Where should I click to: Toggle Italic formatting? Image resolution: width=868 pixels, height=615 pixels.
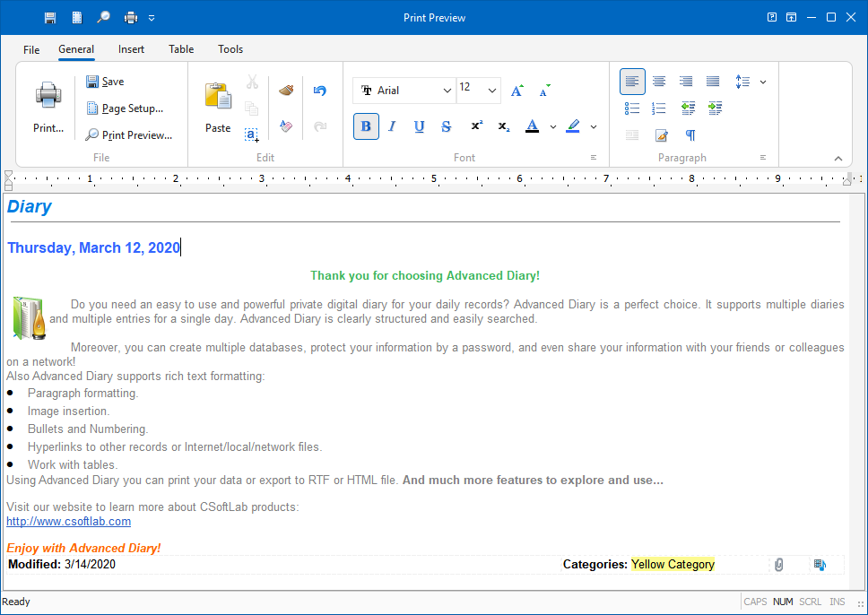393,126
